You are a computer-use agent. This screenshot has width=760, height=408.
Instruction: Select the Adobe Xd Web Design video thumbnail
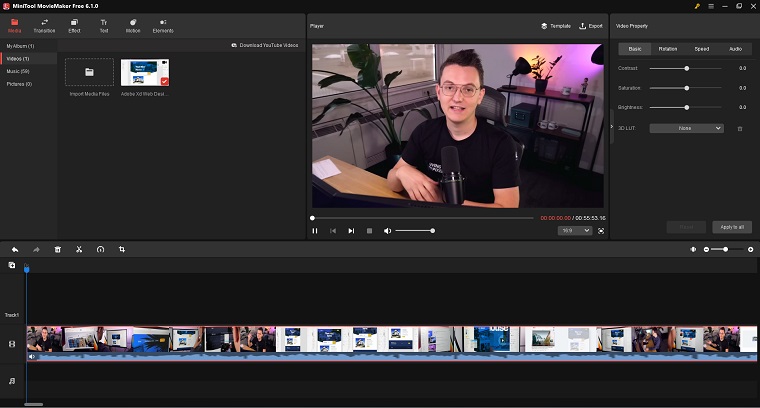(145, 73)
